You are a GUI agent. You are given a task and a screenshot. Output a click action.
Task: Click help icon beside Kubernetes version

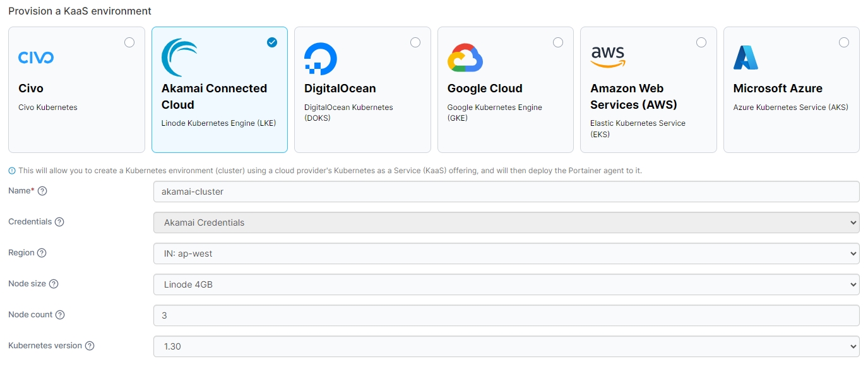pos(90,346)
